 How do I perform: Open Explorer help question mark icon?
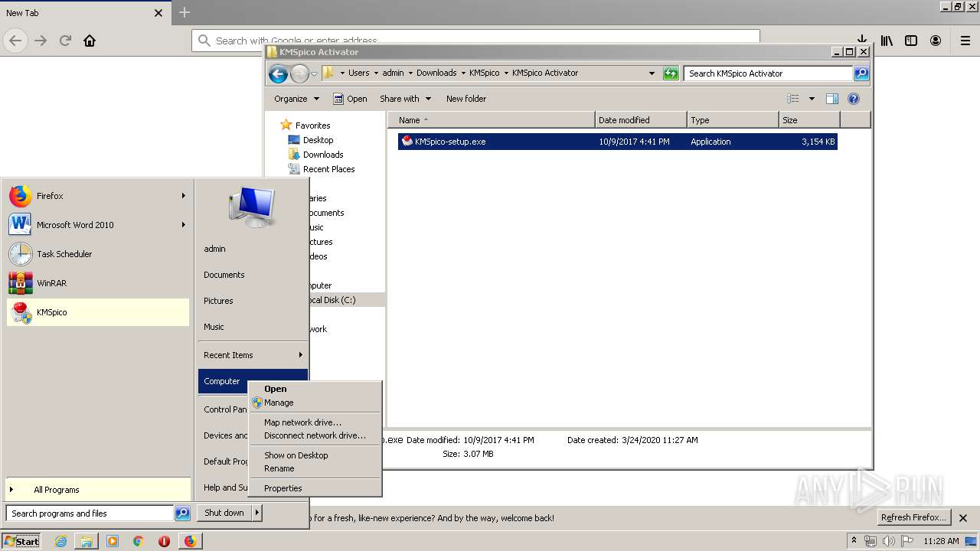[854, 99]
